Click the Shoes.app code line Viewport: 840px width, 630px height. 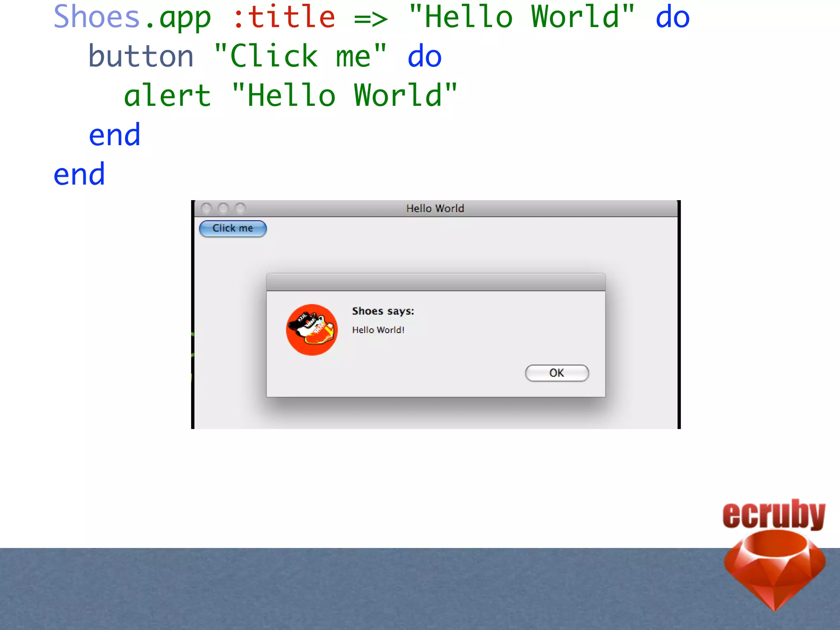click(x=372, y=17)
